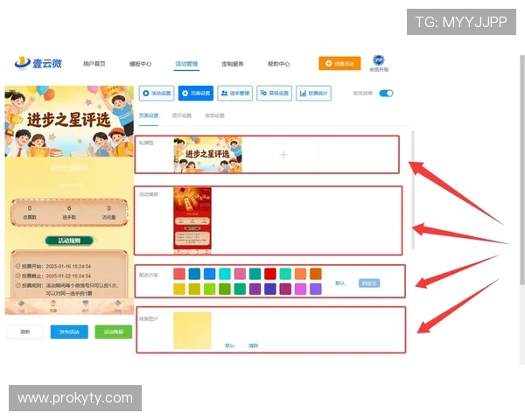Switch to the 页面设置 sub-tab
Viewport: 525px width, 420px height.
pos(149,115)
